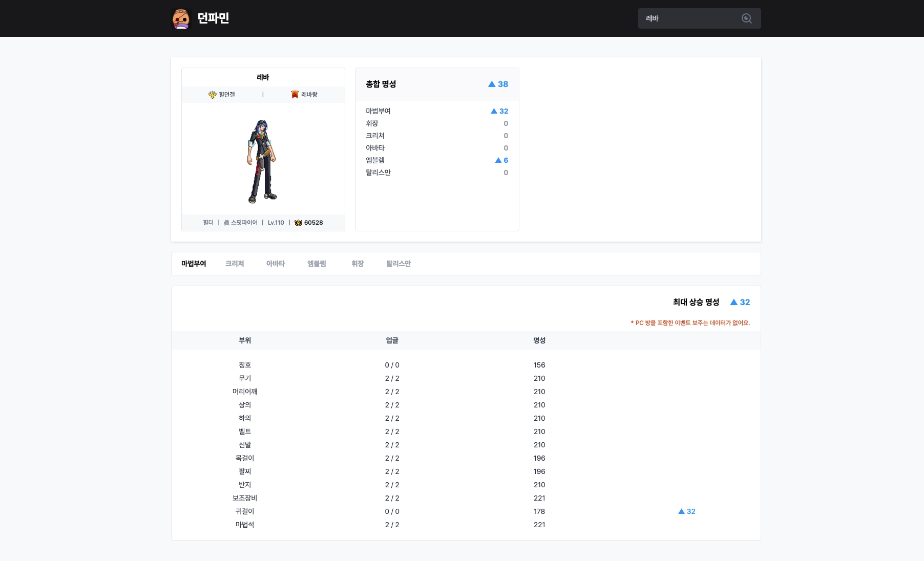924x561 pixels.
Task: Click the 던파민 site title link
Action: [x=213, y=18]
